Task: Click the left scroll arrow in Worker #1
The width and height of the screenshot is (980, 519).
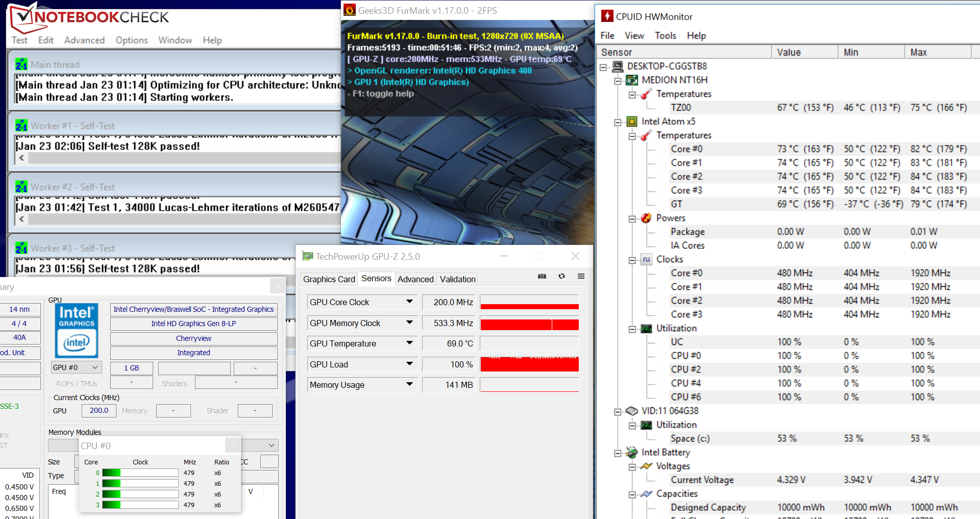Action: coord(21,158)
